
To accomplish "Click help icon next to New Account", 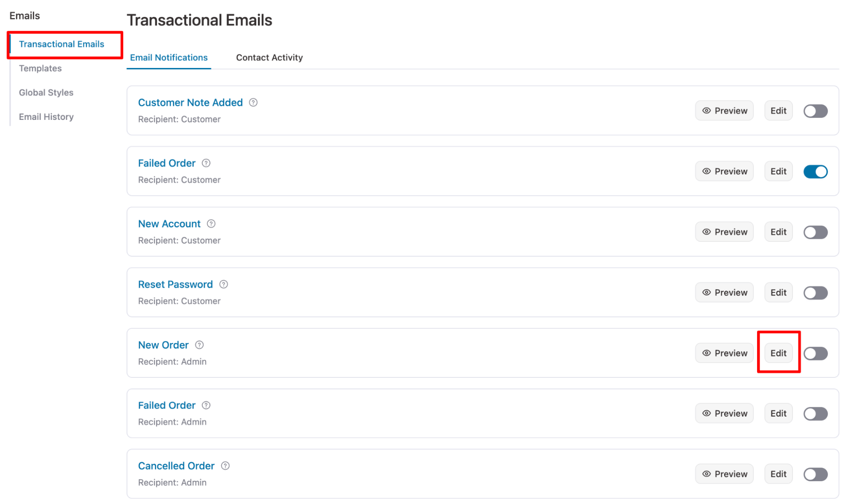I will pyautogui.click(x=211, y=224).
